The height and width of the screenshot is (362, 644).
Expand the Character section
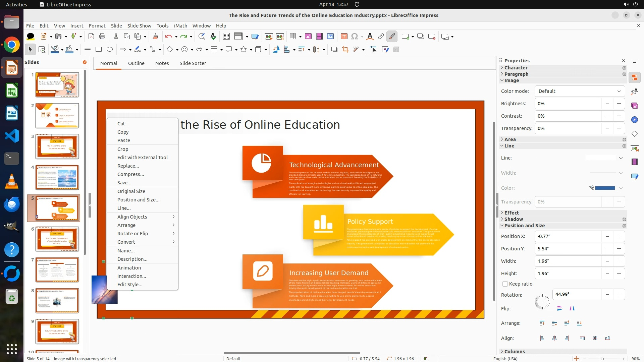click(x=516, y=68)
